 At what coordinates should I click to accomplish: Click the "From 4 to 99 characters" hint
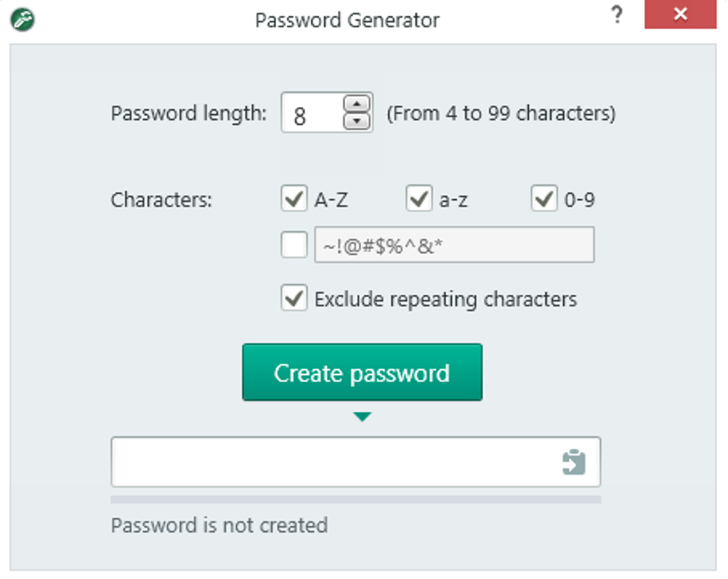pos(501,114)
